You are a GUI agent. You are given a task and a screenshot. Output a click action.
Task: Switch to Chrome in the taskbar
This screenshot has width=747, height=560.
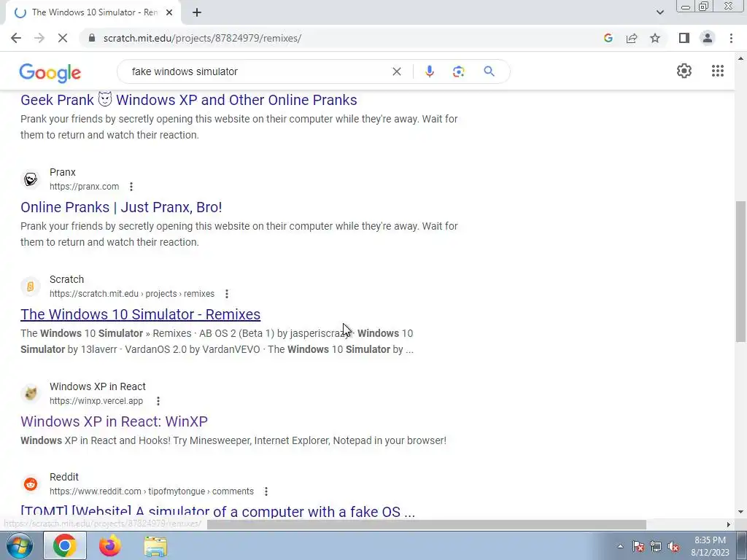pos(65,545)
